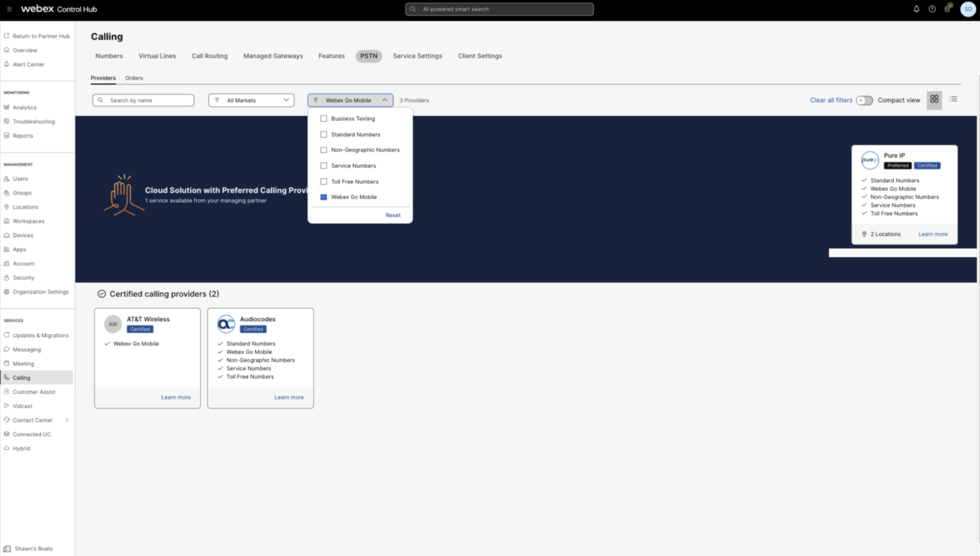The width and height of the screenshot is (980, 556).
Task: Uncheck the Webex Go Mobile filter
Action: 323,197
